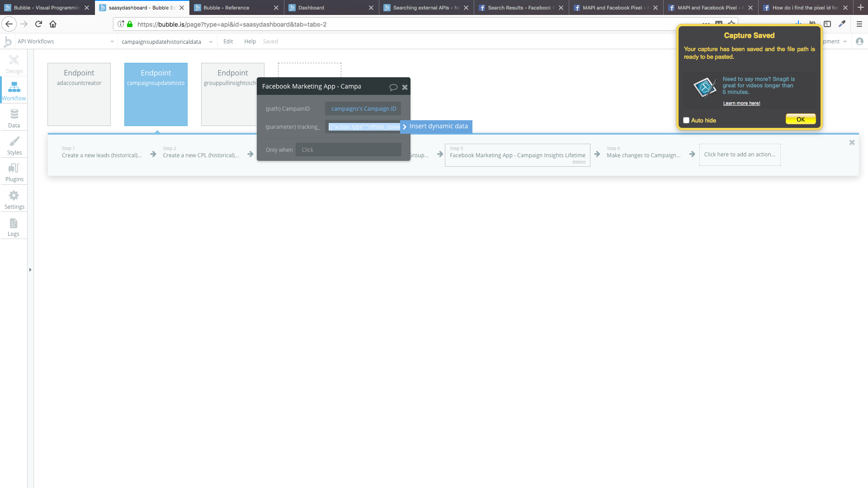Click the comment bubble icon in popup

click(393, 87)
